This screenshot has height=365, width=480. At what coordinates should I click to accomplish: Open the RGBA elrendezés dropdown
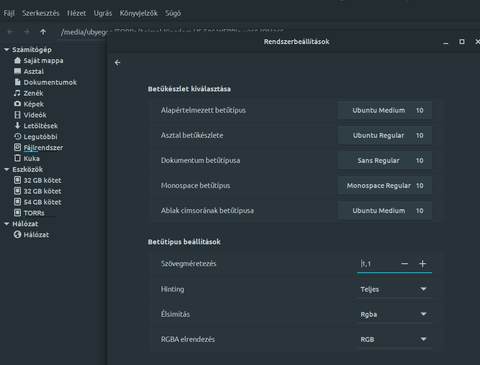[394, 339]
